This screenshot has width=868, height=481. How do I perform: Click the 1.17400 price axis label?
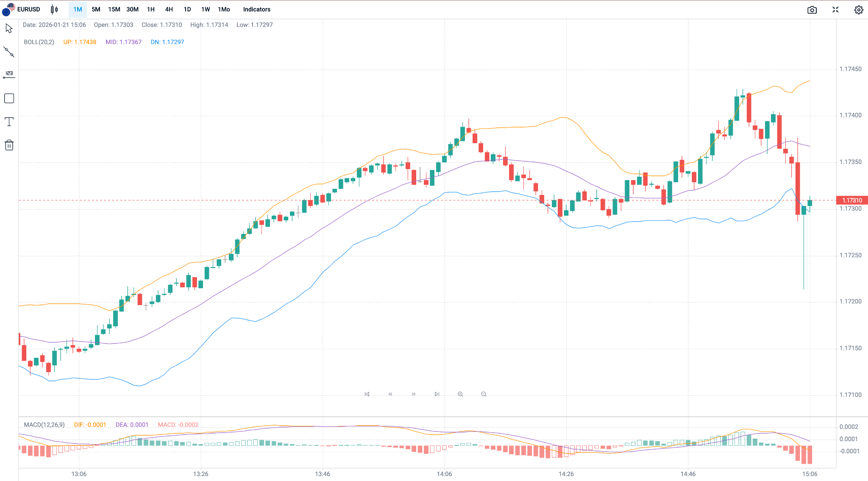click(x=851, y=115)
